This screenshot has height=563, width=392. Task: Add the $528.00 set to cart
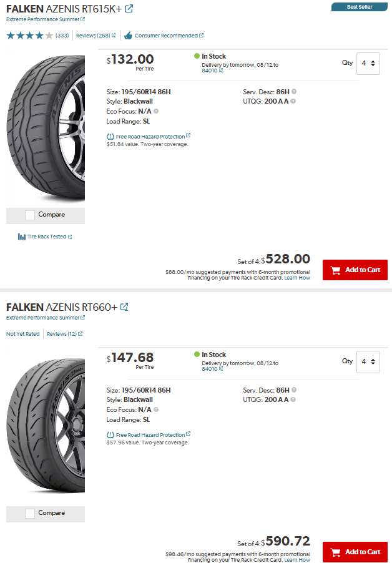tap(355, 270)
